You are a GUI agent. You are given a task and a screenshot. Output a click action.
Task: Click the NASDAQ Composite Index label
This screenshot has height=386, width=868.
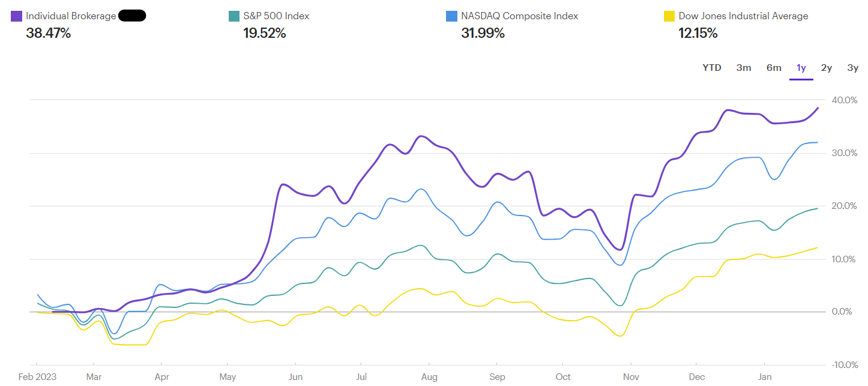click(x=519, y=16)
